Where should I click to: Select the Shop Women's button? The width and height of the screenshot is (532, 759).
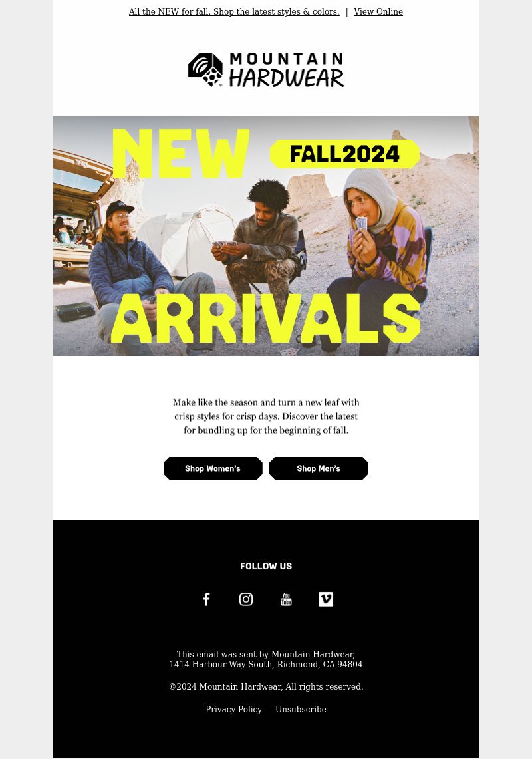213,468
